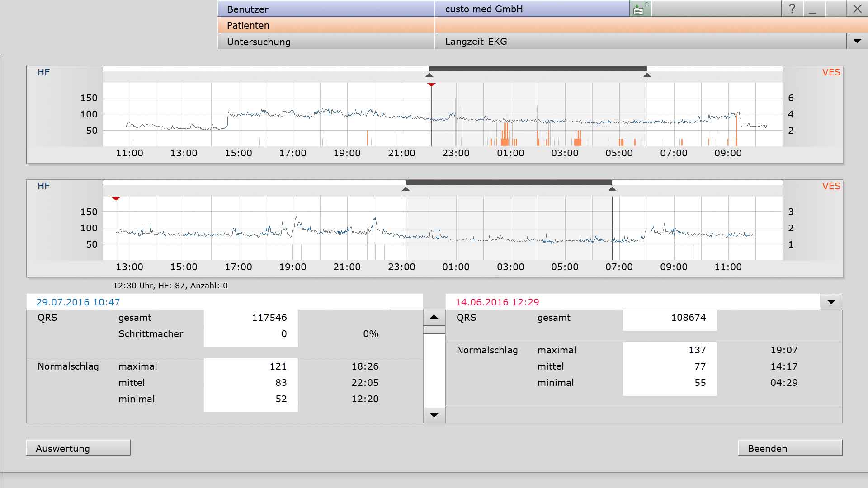
Task: Open the Benutzer menu
Action: click(326, 9)
